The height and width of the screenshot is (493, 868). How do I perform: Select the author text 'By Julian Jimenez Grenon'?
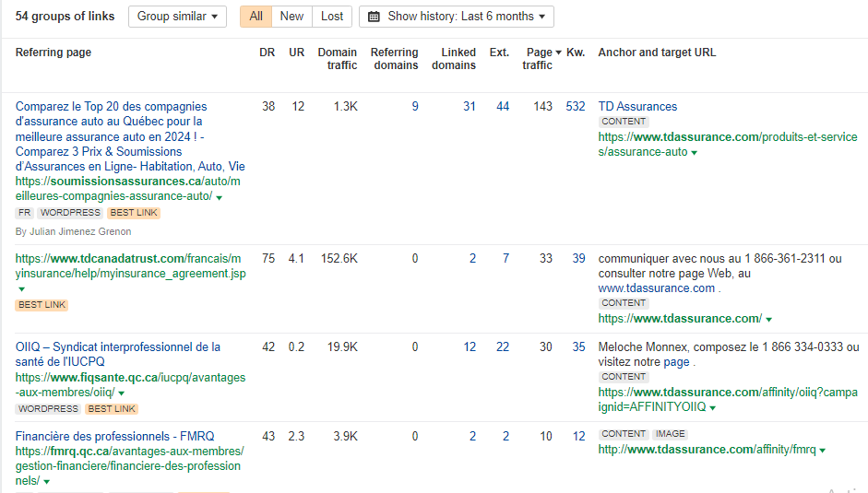click(x=73, y=232)
